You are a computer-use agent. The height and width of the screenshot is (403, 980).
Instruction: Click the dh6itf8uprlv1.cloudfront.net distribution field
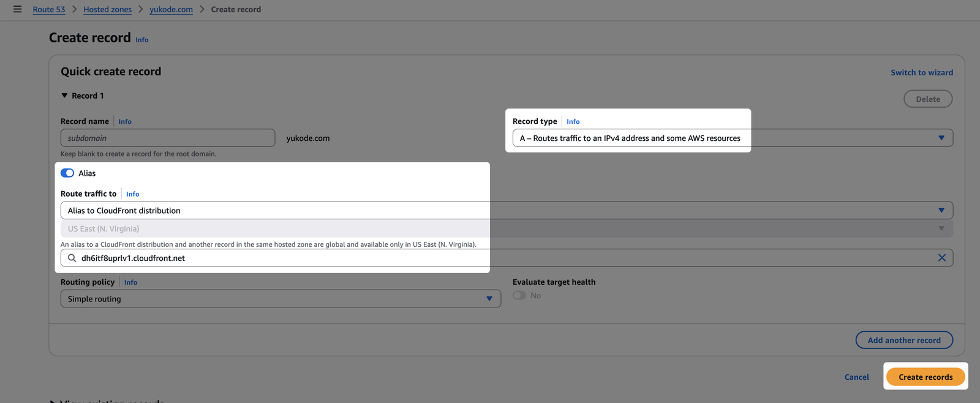tap(507, 258)
